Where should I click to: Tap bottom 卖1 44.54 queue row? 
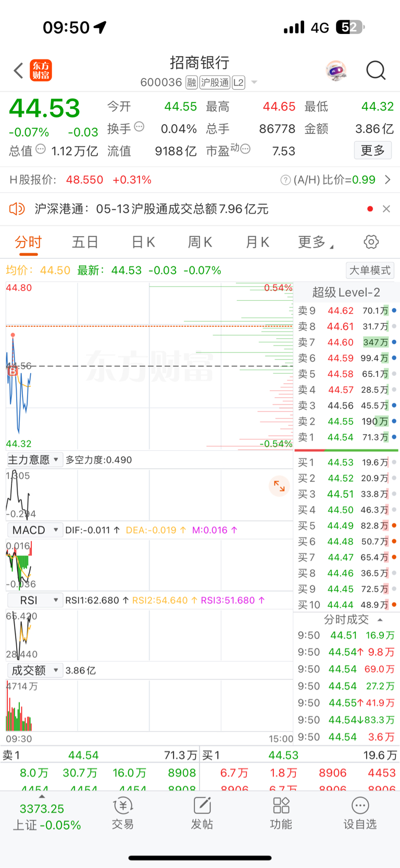(x=100, y=755)
